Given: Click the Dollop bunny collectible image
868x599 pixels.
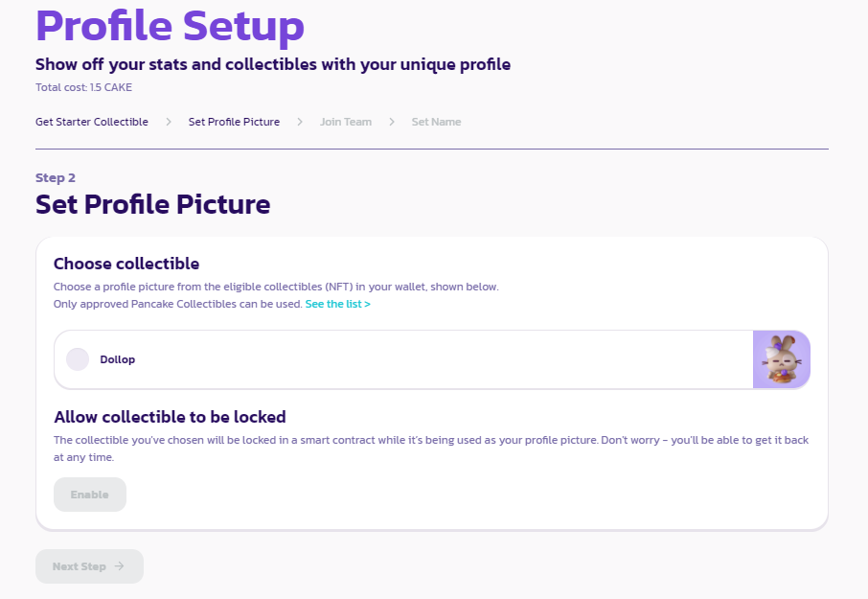Looking at the screenshot, I should (782, 359).
